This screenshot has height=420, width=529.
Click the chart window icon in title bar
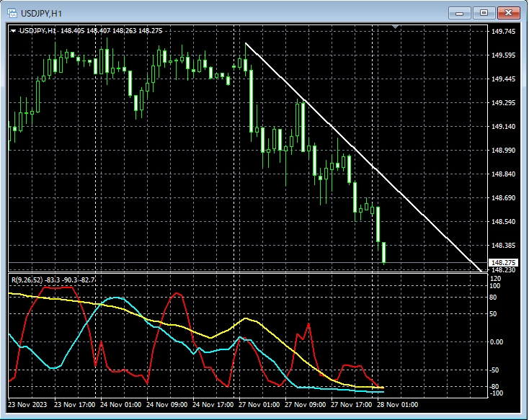point(13,12)
